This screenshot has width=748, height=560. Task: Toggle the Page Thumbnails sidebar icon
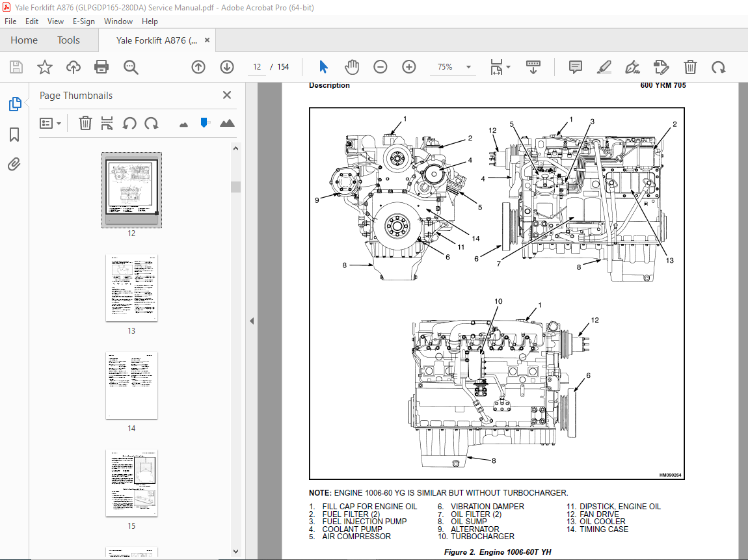[x=15, y=104]
